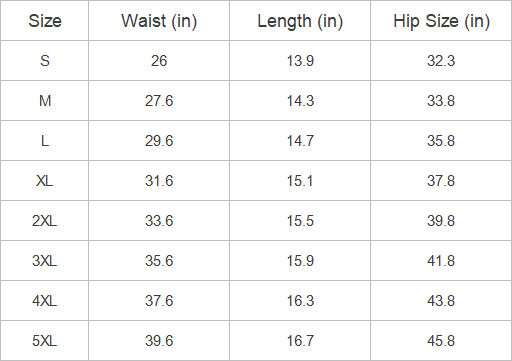
Task: Select the S size cell
Action: [x=45, y=61]
